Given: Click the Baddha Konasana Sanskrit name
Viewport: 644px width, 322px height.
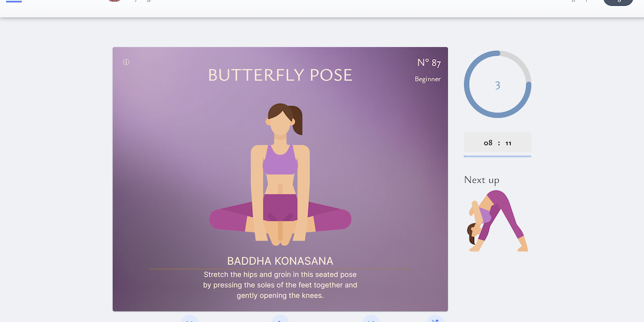Looking at the screenshot, I should 280,261.
